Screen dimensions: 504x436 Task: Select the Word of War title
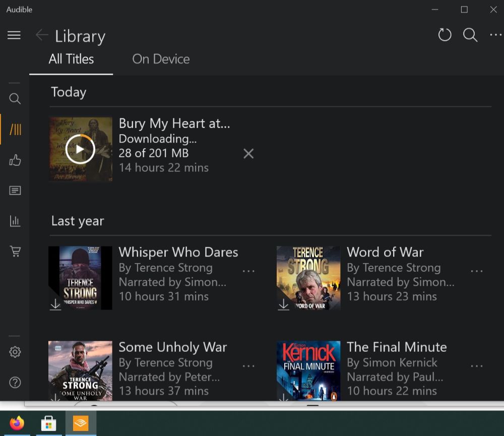click(385, 252)
